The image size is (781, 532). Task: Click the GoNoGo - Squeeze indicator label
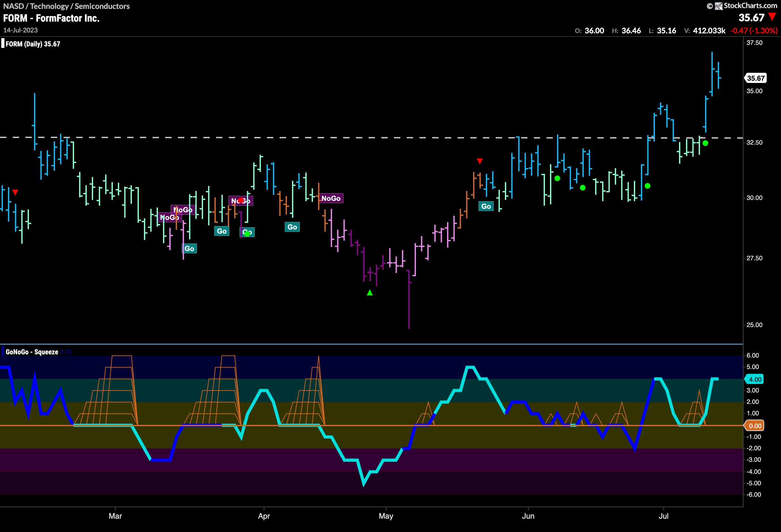point(32,352)
